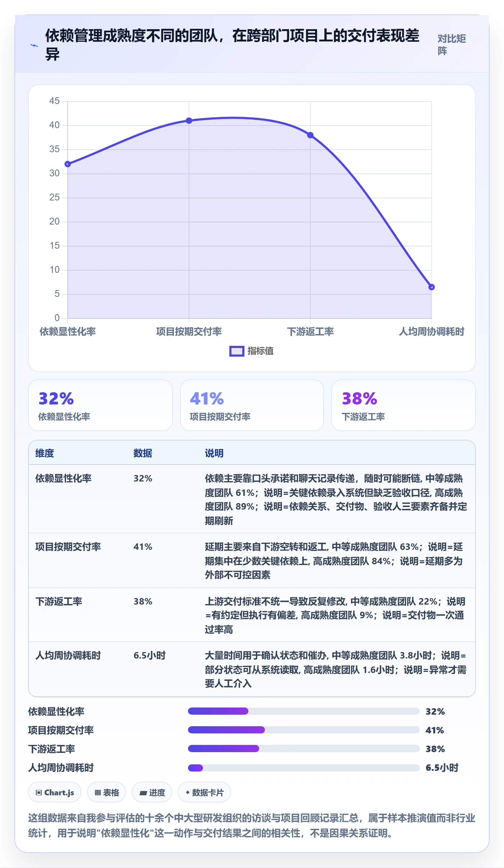Click the chart point above 项目按期交付率
The height and width of the screenshot is (868, 504).
point(189,121)
